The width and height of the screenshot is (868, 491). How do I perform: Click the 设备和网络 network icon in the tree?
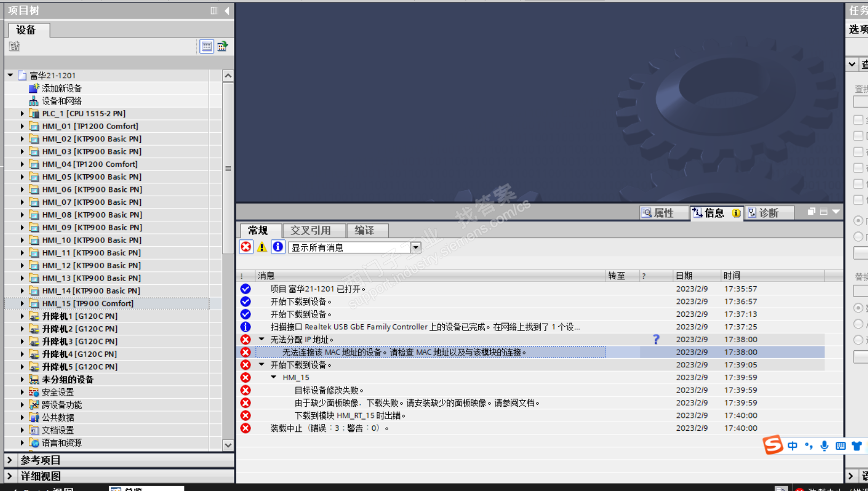point(34,101)
